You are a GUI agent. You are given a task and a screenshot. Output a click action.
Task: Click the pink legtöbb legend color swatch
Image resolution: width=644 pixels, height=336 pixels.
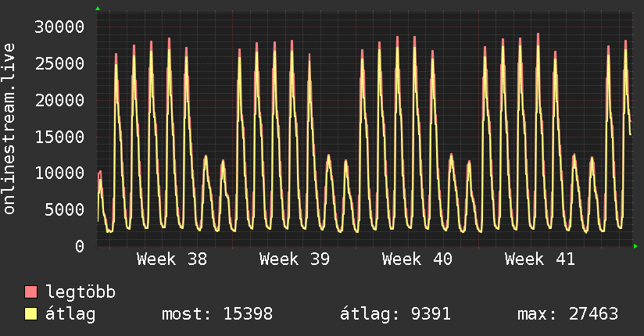(x=30, y=291)
